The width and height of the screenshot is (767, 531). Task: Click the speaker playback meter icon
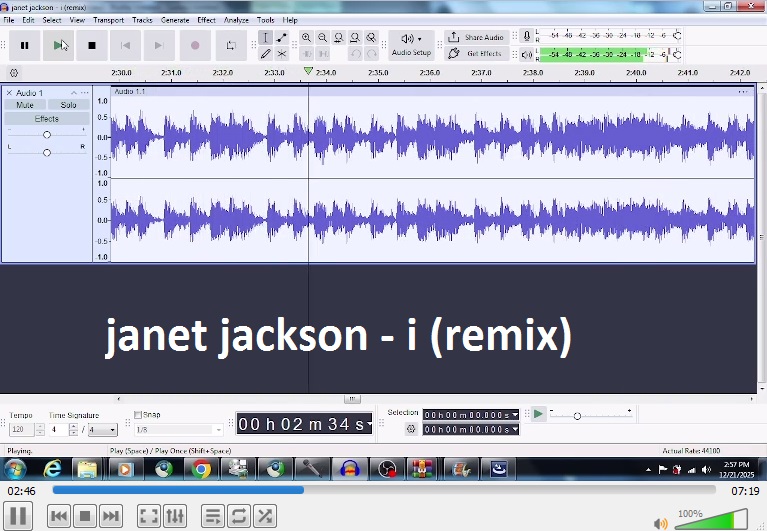pos(527,55)
